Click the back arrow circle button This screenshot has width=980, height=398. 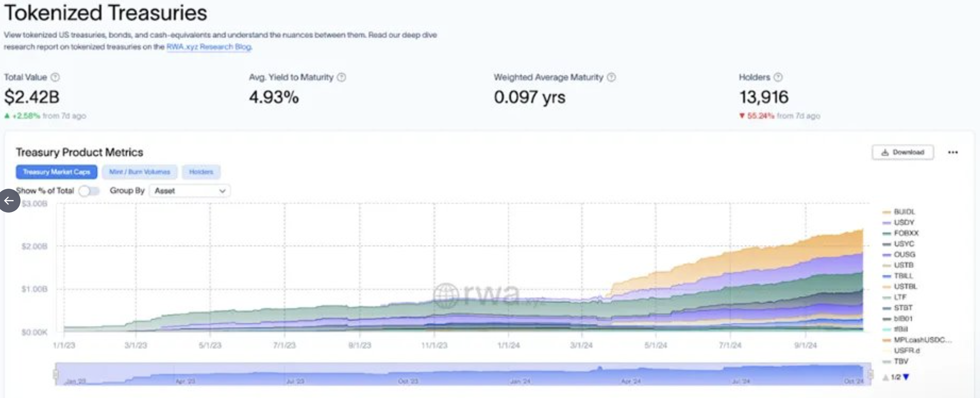(9, 201)
